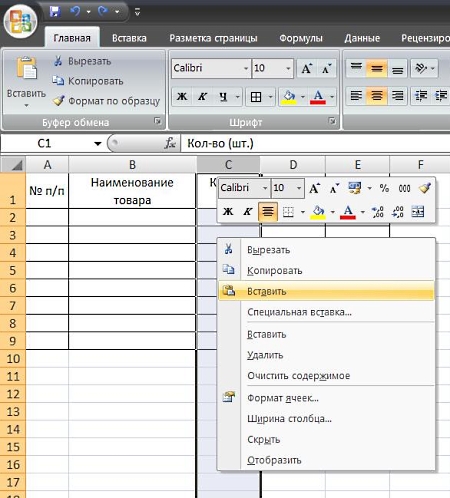The height and width of the screenshot is (498, 450).
Task: Toggle bold (Ж) in ribbon font group
Action: click(x=182, y=97)
